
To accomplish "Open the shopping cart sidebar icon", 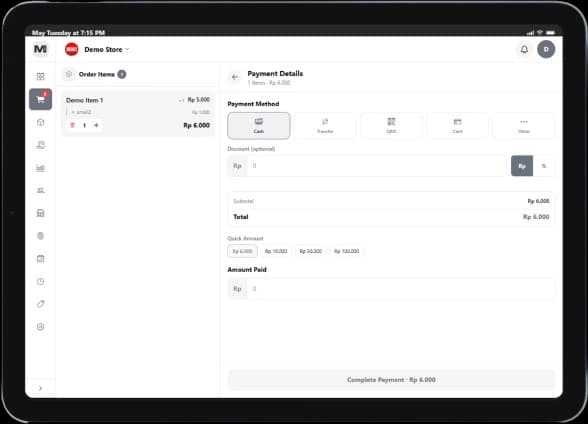I will pyautogui.click(x=40, y=99).
